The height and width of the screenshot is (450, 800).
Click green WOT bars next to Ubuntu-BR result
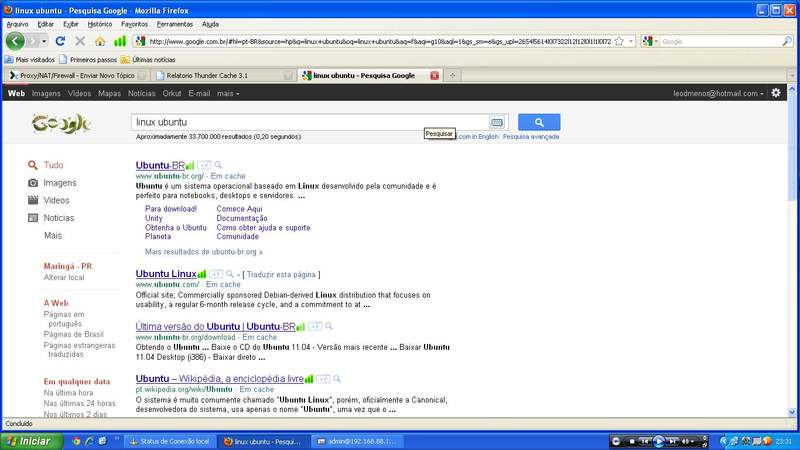190,166
